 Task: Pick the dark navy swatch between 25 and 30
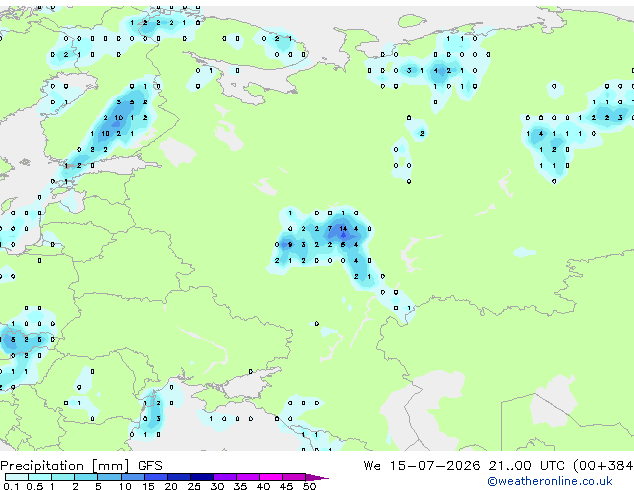(x=202, y=477)
